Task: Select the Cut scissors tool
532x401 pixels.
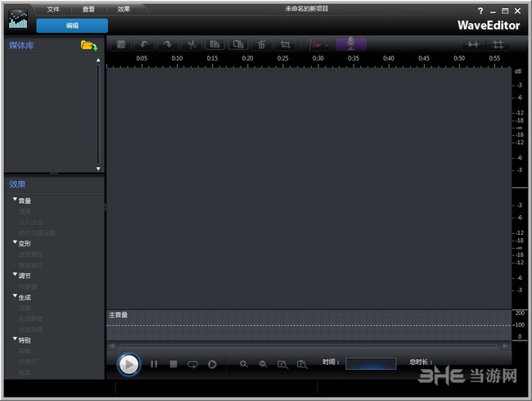Action: (x=192, y=44)
